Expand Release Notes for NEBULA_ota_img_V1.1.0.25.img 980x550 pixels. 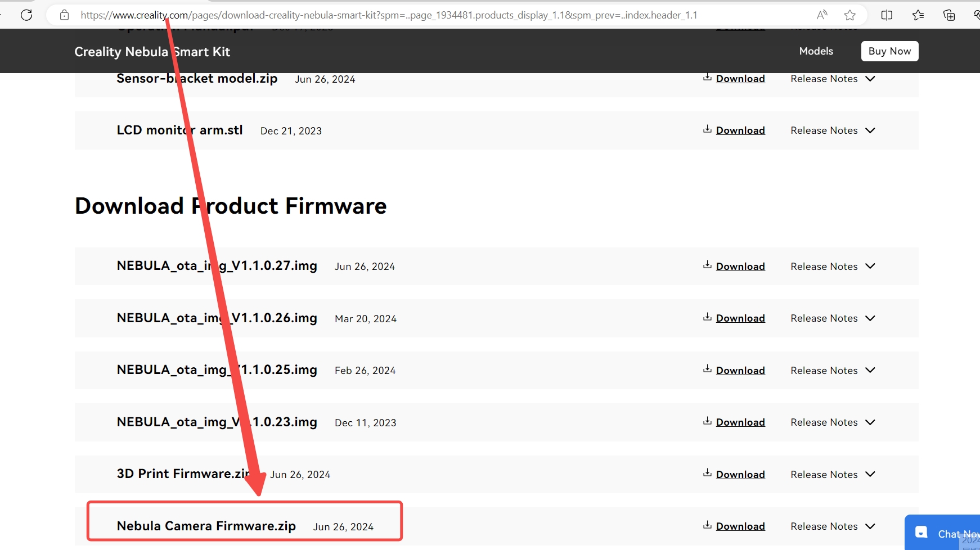tap(833, 371)
